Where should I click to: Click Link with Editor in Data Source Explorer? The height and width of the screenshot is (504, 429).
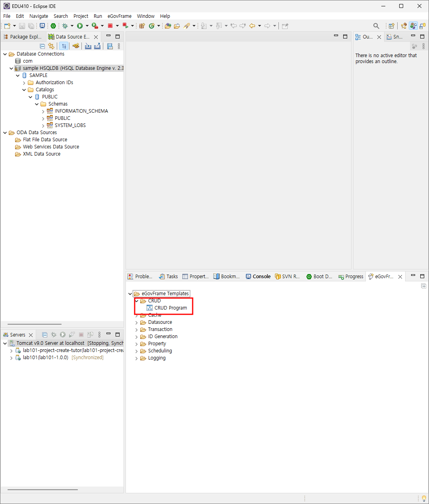[x=51, y=46]
